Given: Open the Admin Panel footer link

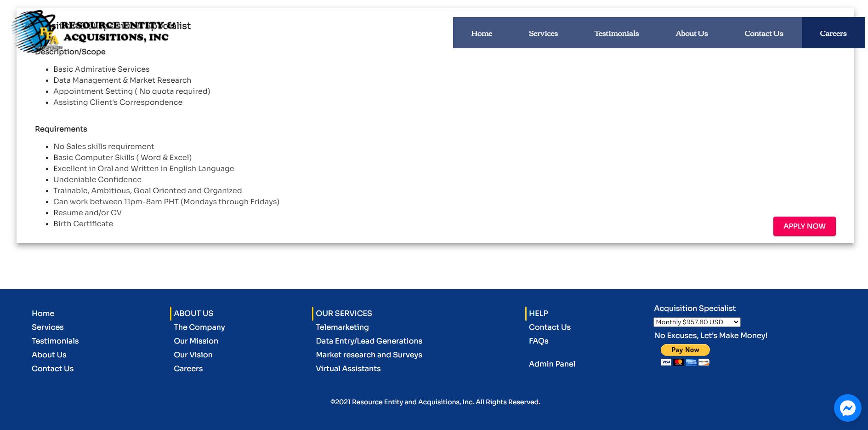Looking at the screenshot, I should click(552, 364).
